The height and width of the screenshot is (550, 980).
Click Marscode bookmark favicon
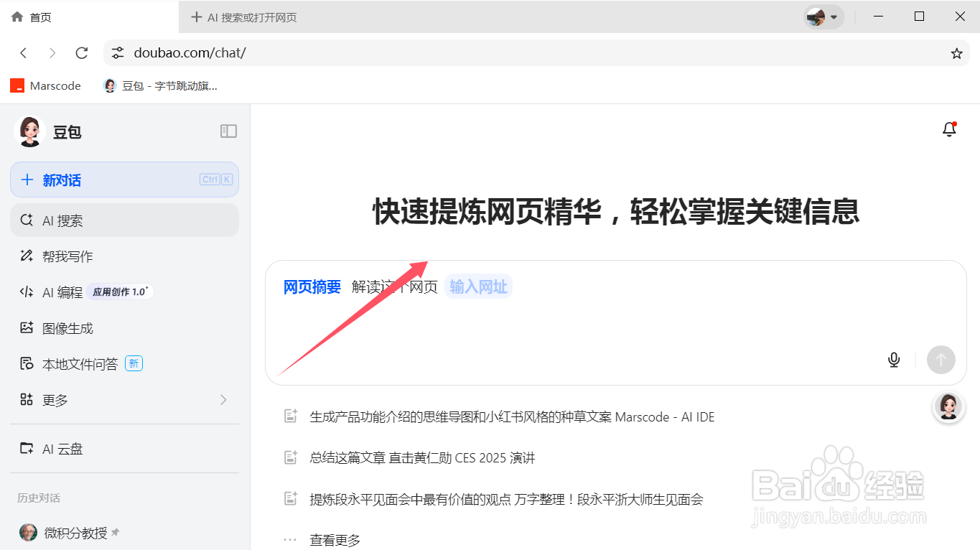(x=17, y=85)
